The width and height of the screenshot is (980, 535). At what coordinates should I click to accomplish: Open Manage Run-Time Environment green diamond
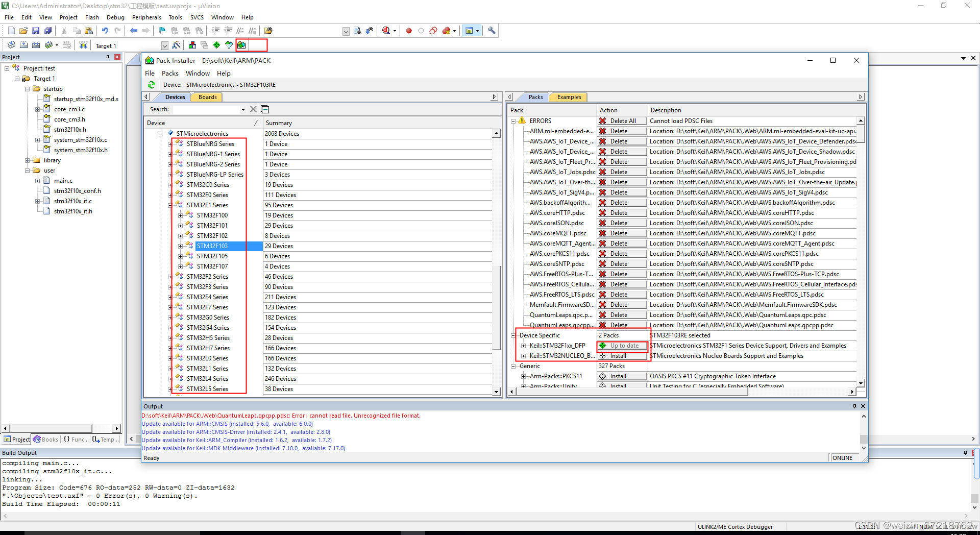(217, 45)
